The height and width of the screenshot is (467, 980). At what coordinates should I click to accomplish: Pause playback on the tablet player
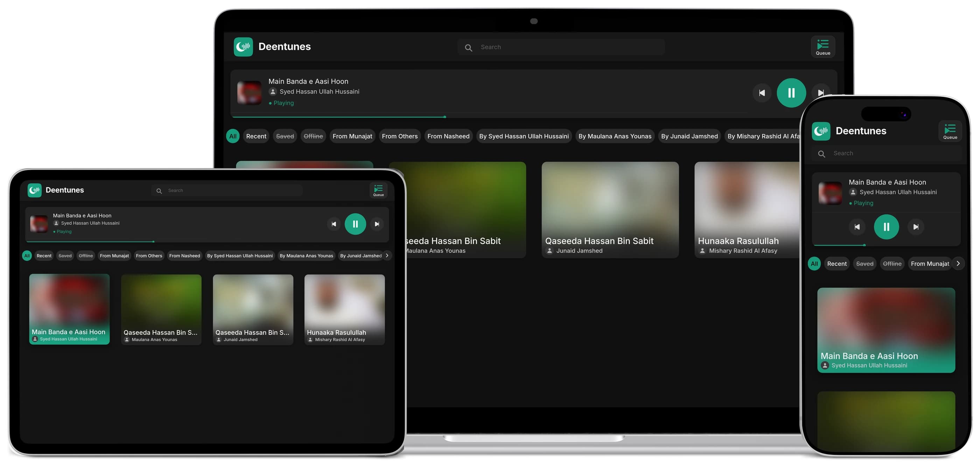355,224
